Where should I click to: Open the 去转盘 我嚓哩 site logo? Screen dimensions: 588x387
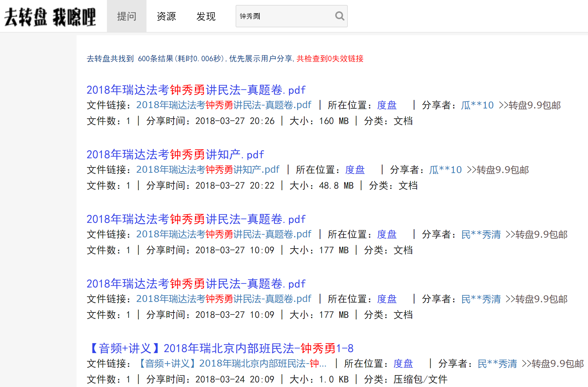(x=50, y=16)
